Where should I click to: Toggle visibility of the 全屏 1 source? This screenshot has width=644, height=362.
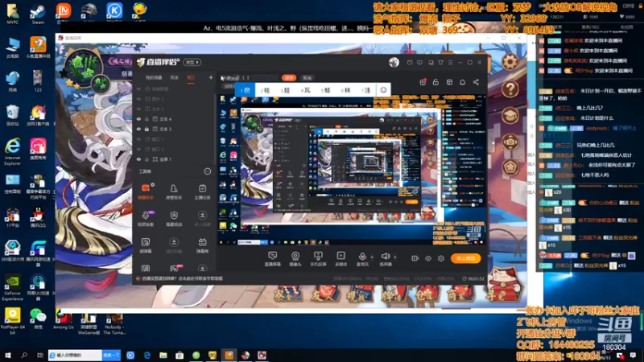tap(138, 159)
